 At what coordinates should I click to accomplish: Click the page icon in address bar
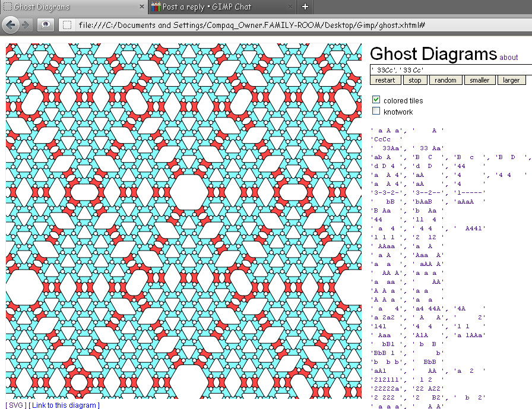point(67,25)
